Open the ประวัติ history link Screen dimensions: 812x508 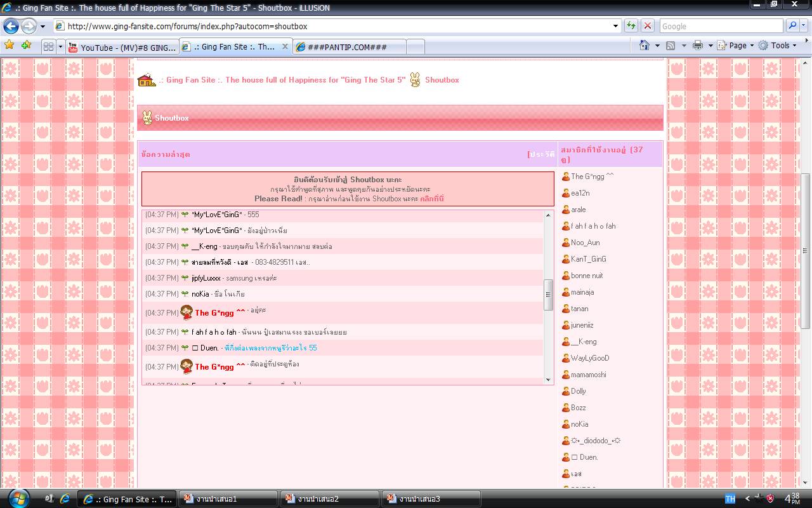(542, 154)
